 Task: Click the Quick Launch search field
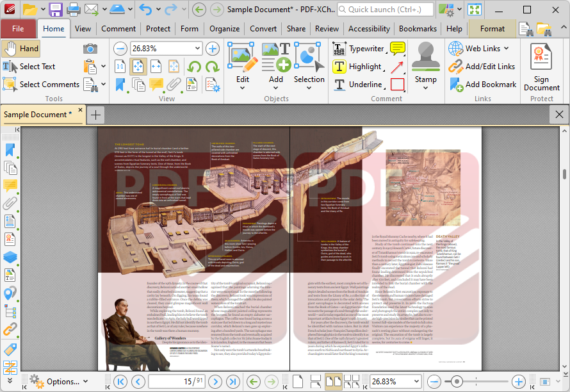(x=386, y=10)
